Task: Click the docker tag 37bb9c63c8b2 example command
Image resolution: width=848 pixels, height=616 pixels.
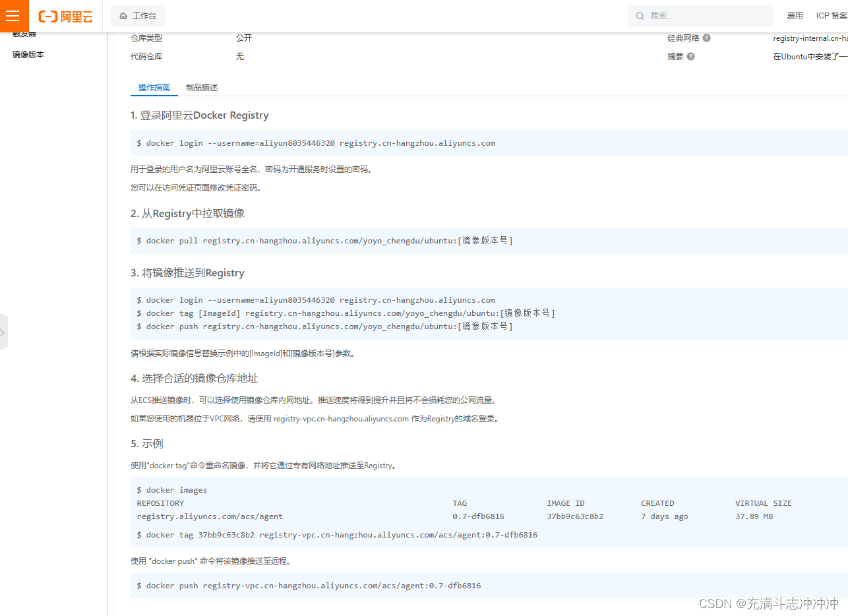Action: (337, 535)
